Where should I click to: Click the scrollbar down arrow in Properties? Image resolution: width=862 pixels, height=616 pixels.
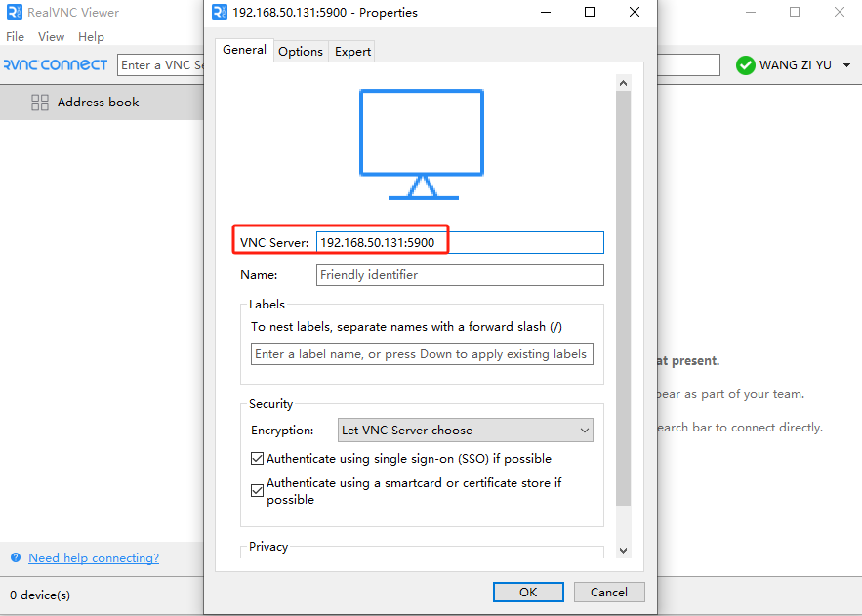pos(623,550)
